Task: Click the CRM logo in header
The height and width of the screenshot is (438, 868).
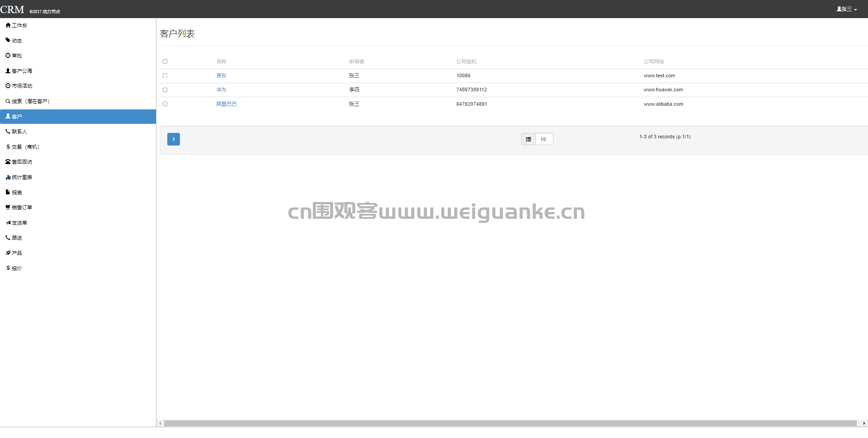Action: coord(12,9)
